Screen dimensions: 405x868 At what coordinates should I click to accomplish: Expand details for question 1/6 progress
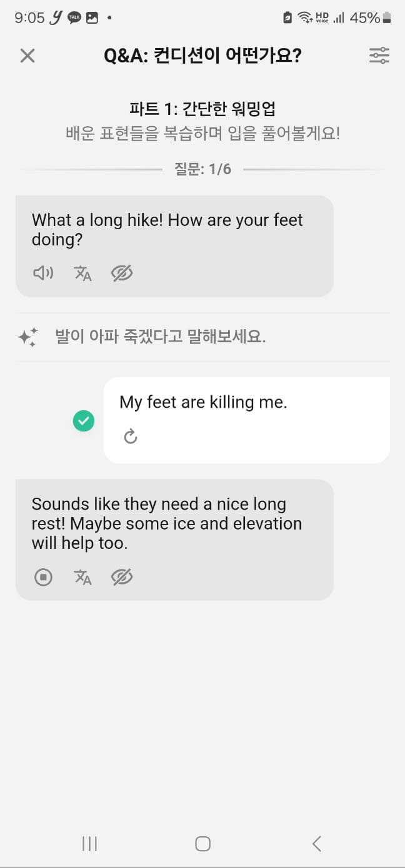(x=202, y=168)
